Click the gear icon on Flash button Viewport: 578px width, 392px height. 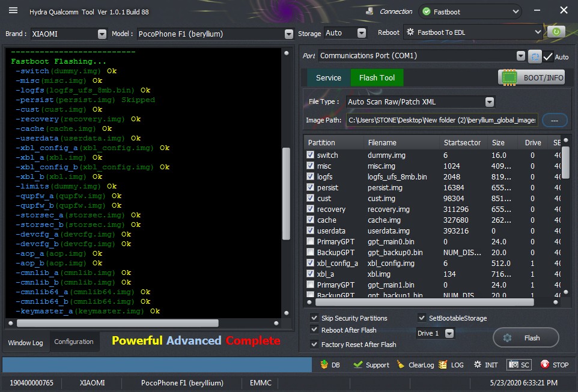point(507,338)
